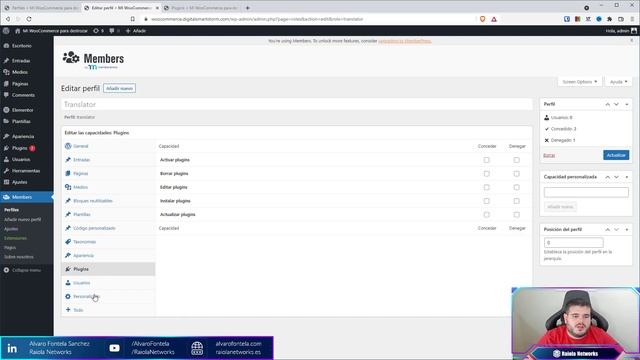This screenshot has height=360, width=640.
Task: Deny the Instalar plugins capability checkbox
Action: tap(517, 201)
